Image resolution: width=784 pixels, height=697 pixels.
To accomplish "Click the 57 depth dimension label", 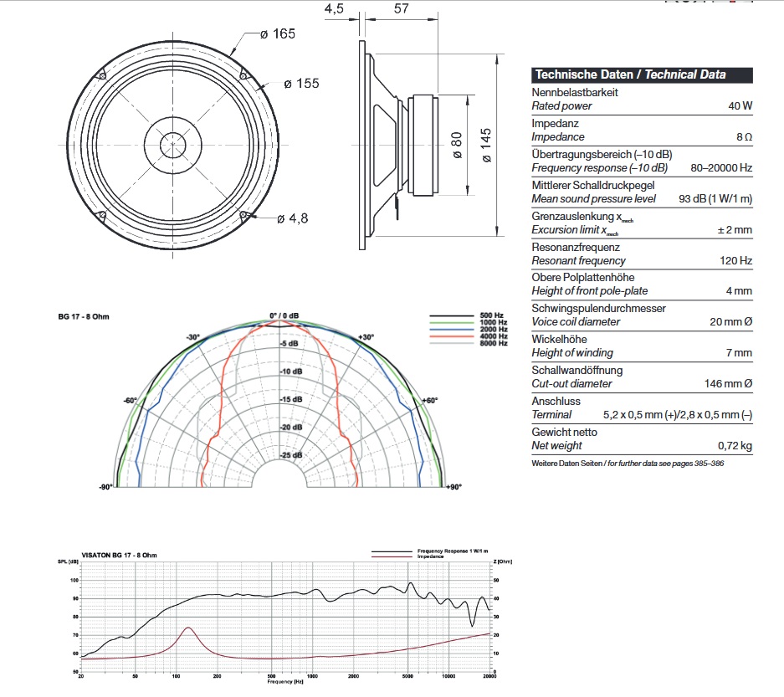I will [401, 9].
